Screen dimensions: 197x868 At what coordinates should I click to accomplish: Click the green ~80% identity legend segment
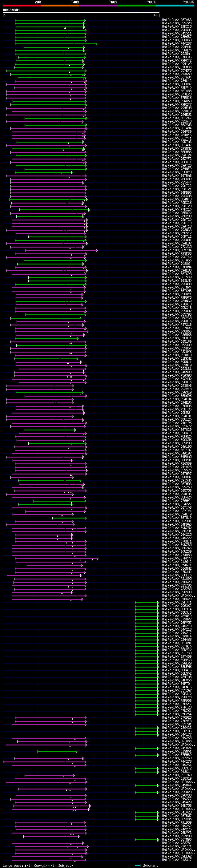pos(137,6)
